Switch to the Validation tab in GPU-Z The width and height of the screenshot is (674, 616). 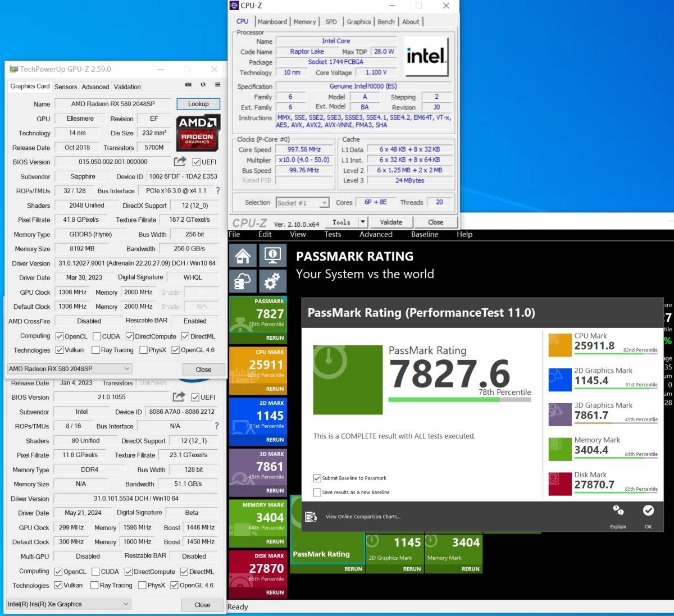pyautogui.click(x=127, y=87)
